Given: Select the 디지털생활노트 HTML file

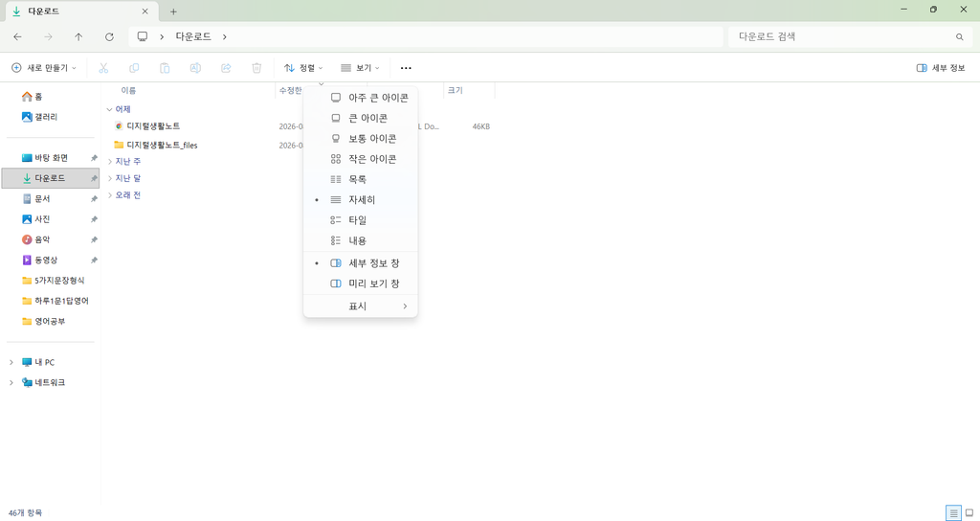Looking at the screenshot, I should tap(153, 126).
